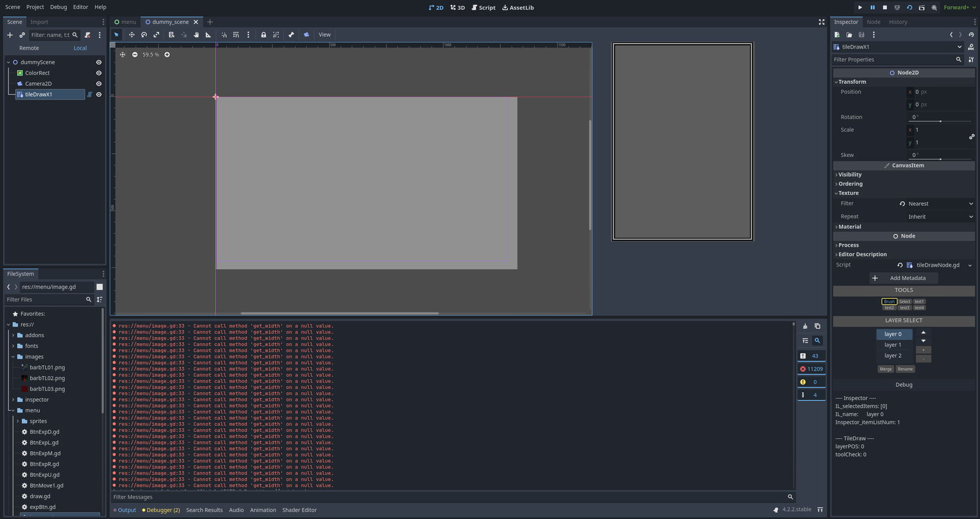Run the project with the play button
The image size is (980, 519).
pyautogui.click(x=860, y=7)
